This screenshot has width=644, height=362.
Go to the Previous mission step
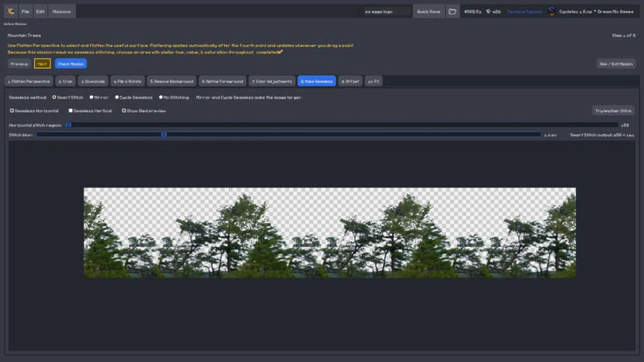[19, 64]
